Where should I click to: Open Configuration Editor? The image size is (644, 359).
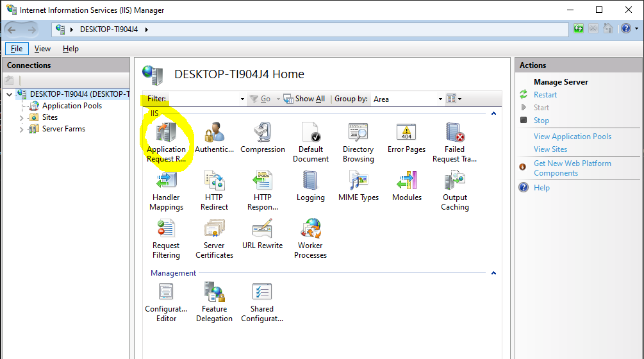click(166, 303)
